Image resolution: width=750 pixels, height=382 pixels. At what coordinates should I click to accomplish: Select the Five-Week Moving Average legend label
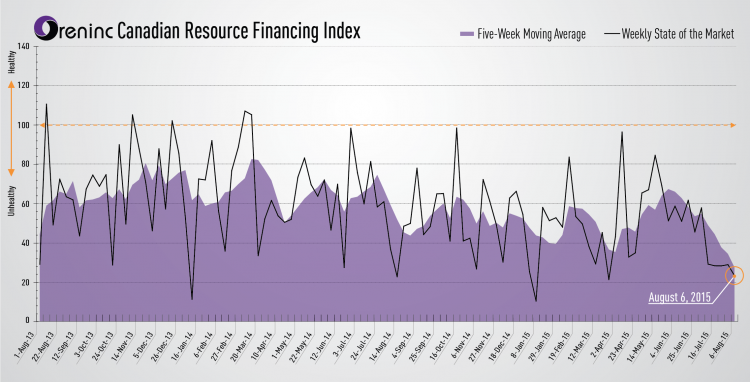(x=531, y=34)
